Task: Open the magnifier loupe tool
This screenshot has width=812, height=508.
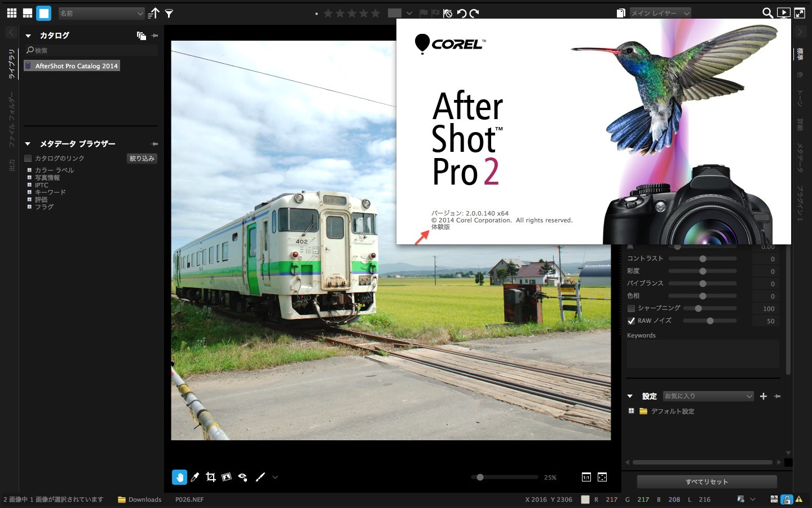Action: click(x=767, y=13)
